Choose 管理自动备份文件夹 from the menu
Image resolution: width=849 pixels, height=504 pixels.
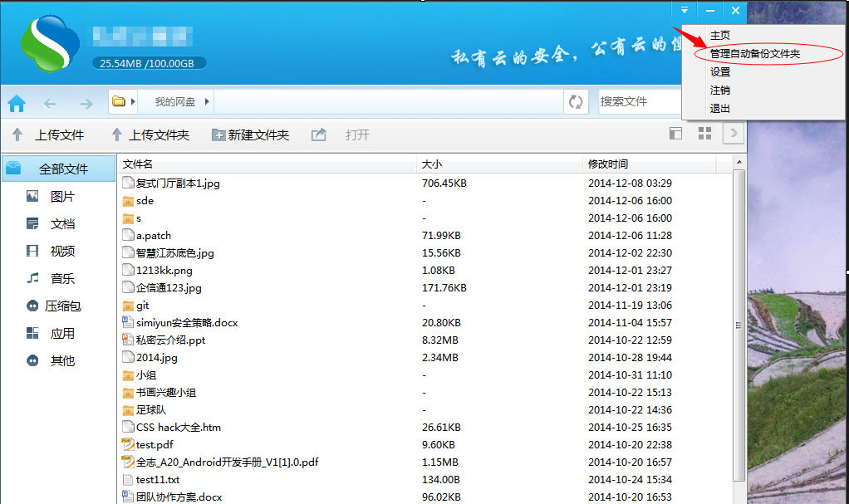click(x=755, y=52)
